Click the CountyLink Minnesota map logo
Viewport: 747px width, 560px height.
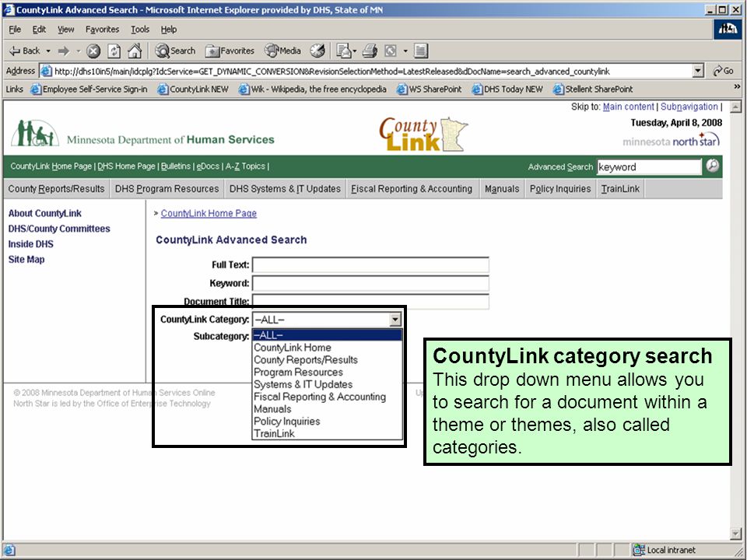pos(423,135)
